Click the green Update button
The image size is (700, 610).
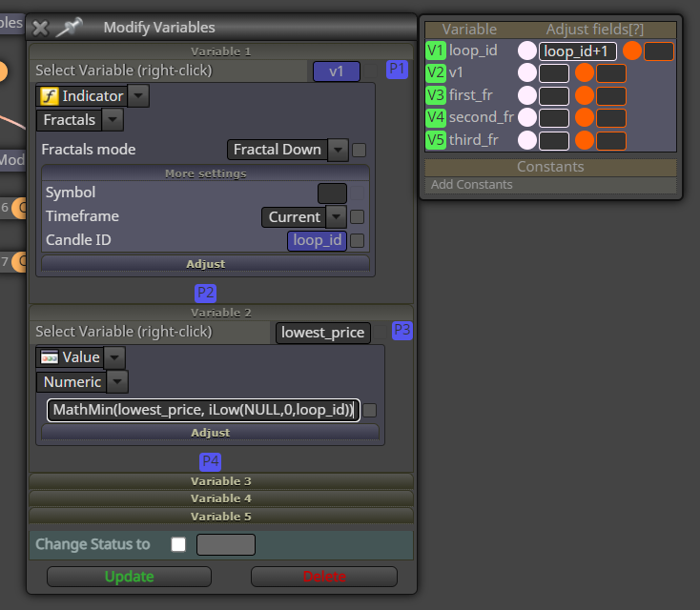(x=129, y=577)
